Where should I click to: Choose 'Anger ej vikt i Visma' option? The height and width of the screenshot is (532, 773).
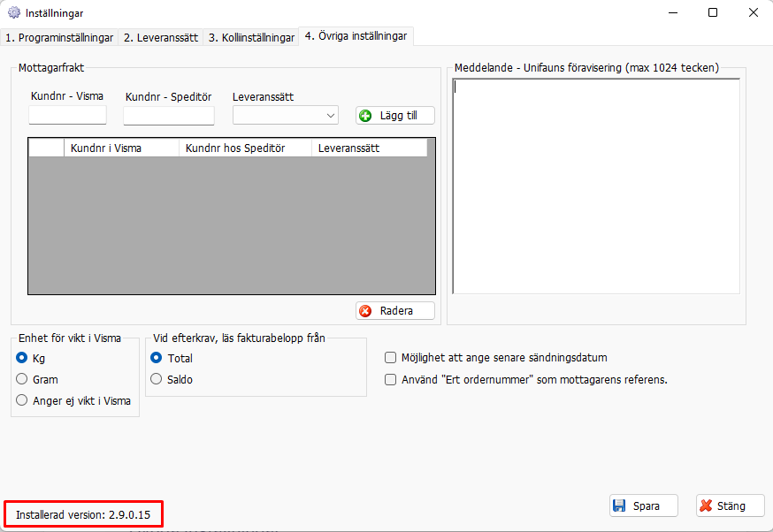click(x=22, y=400)
